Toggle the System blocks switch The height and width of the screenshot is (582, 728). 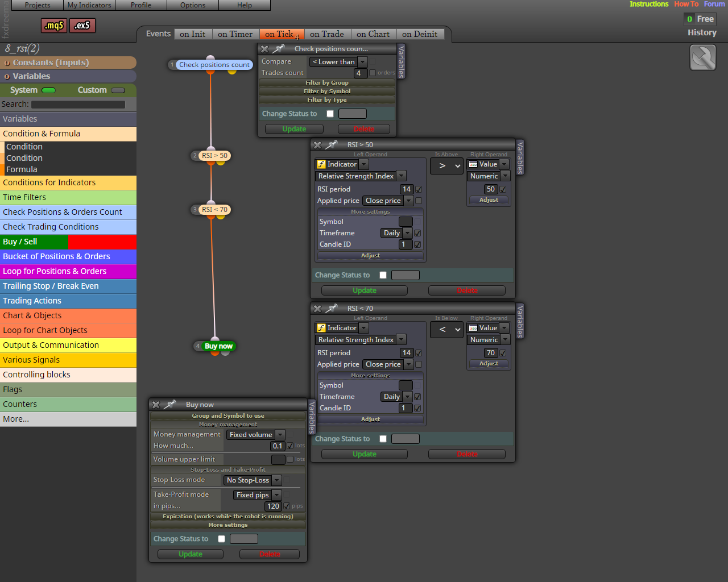48,90
